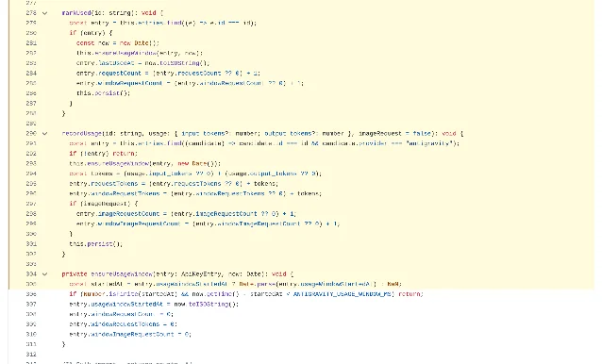Click 'entry.windowRequestCount' increment on line 285
The height and width of the screenshot is (364, 602).
190,83
